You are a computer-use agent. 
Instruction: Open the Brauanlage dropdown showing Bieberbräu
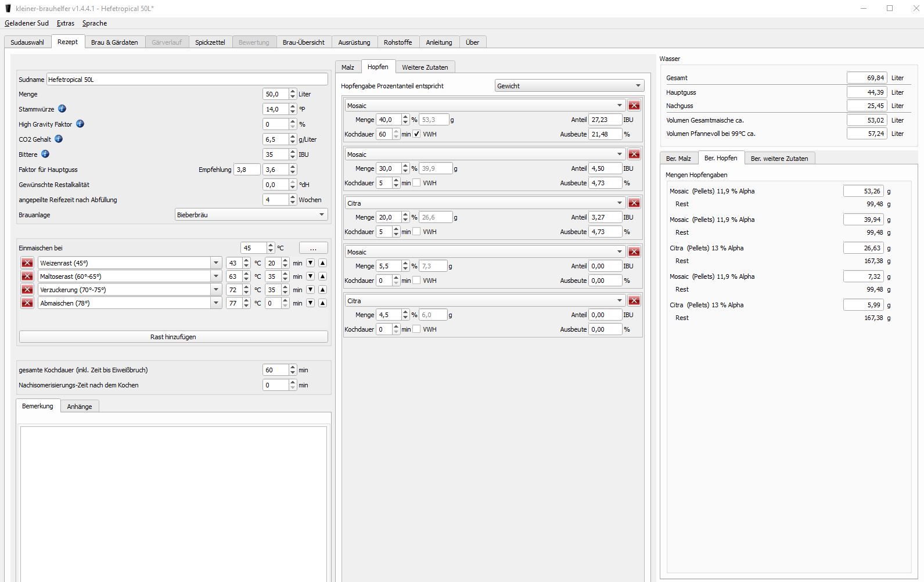251,215
